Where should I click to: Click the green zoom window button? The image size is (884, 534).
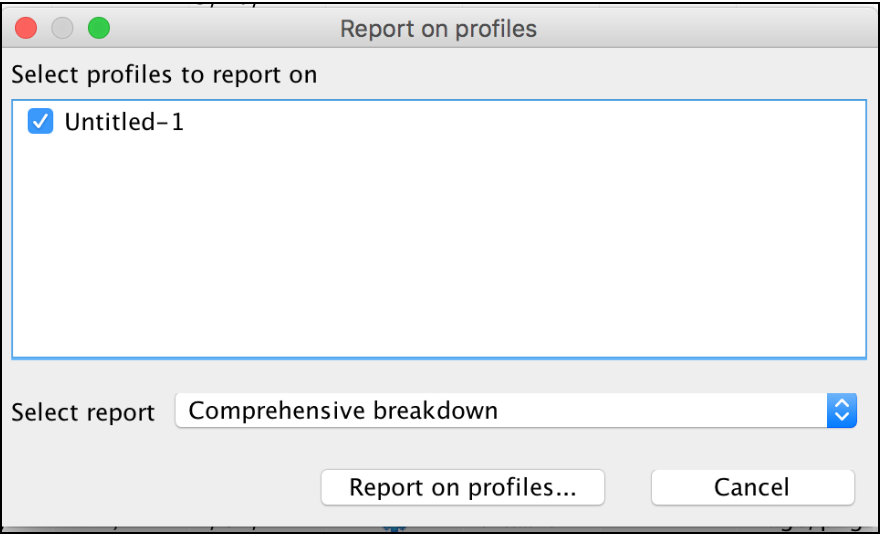98,28
